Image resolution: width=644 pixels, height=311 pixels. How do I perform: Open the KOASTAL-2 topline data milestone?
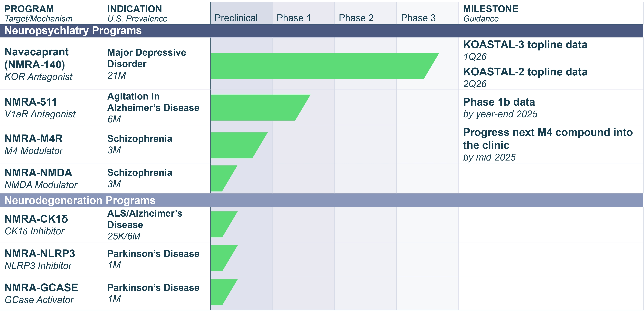[525, 72]
